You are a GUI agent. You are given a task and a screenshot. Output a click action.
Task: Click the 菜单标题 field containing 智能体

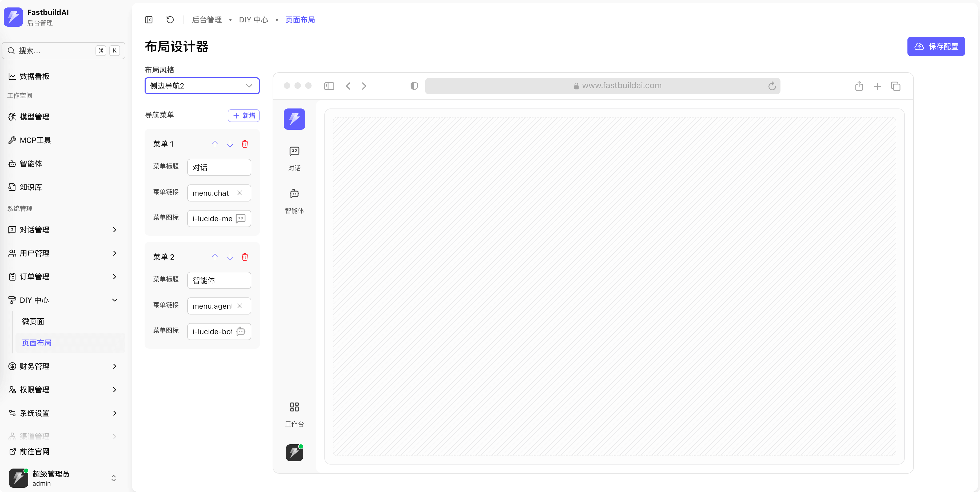click(x=219, y=280)
